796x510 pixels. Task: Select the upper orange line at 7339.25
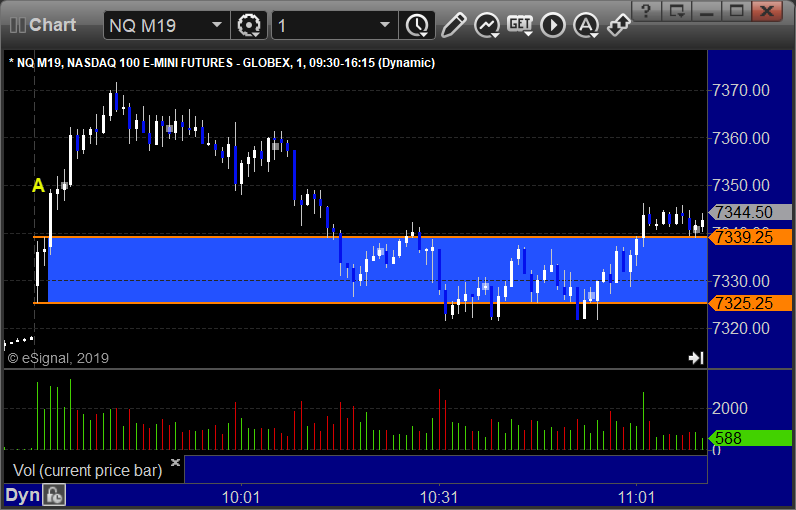pos(370,237)
